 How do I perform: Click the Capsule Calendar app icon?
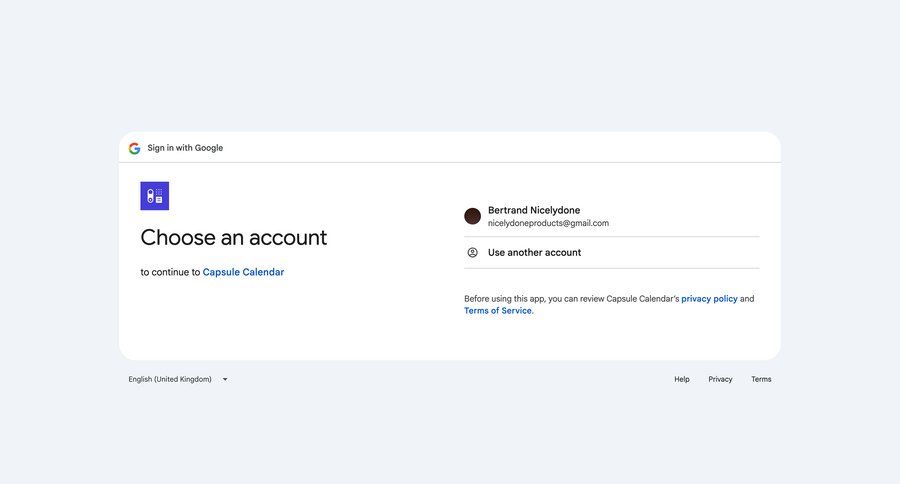(155, 196)
